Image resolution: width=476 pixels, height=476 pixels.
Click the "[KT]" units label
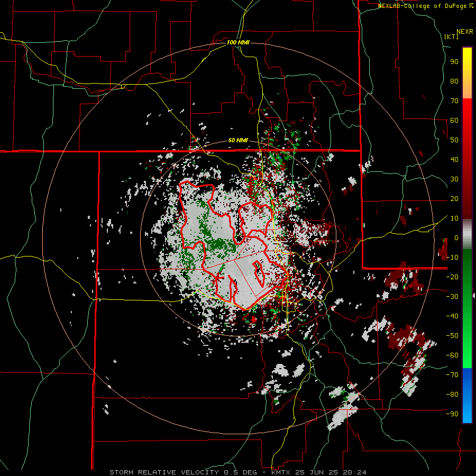click(x=452, y=36)
